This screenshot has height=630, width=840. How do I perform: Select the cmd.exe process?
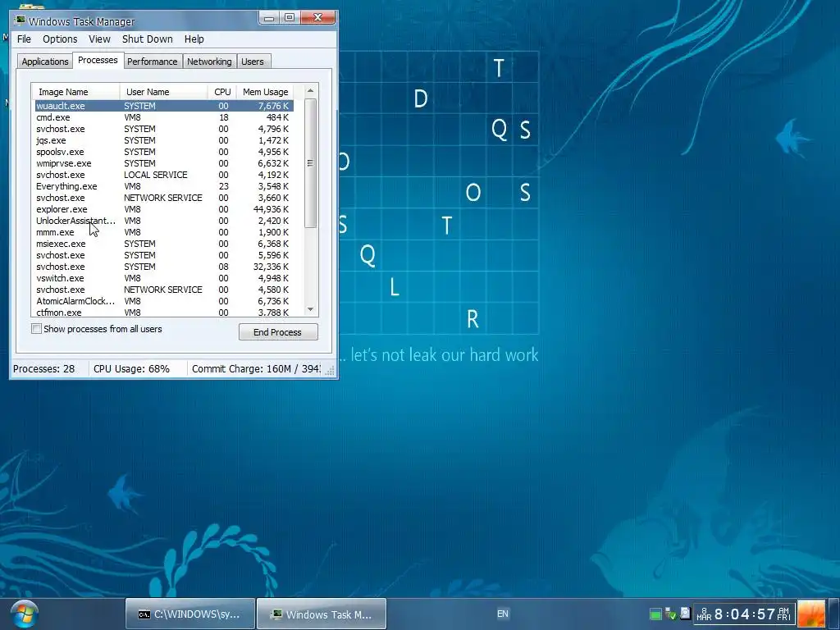coord(164,117)
